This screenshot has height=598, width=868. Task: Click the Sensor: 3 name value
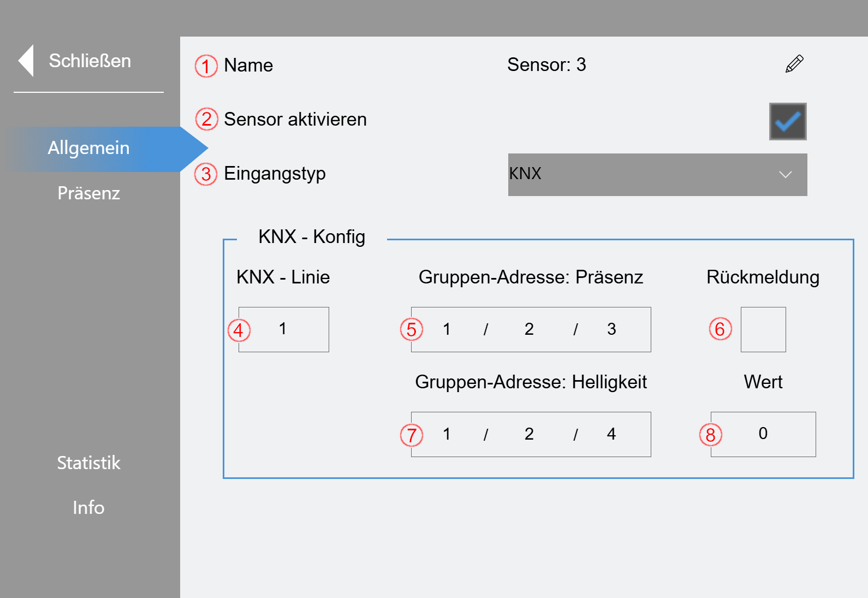[546, 64]
